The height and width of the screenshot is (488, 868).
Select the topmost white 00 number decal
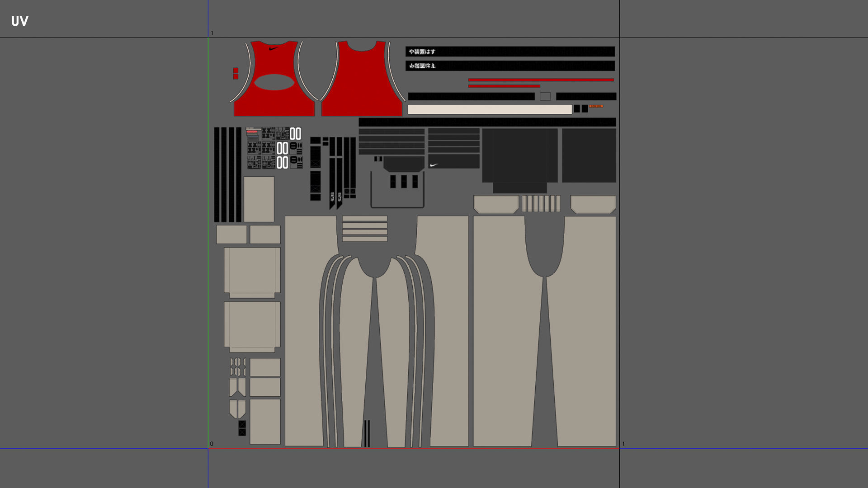point(295,134)
